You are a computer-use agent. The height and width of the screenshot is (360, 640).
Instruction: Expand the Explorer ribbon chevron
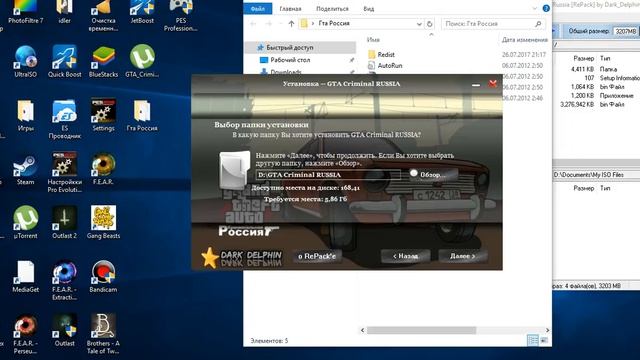click(x=535, y=8)
